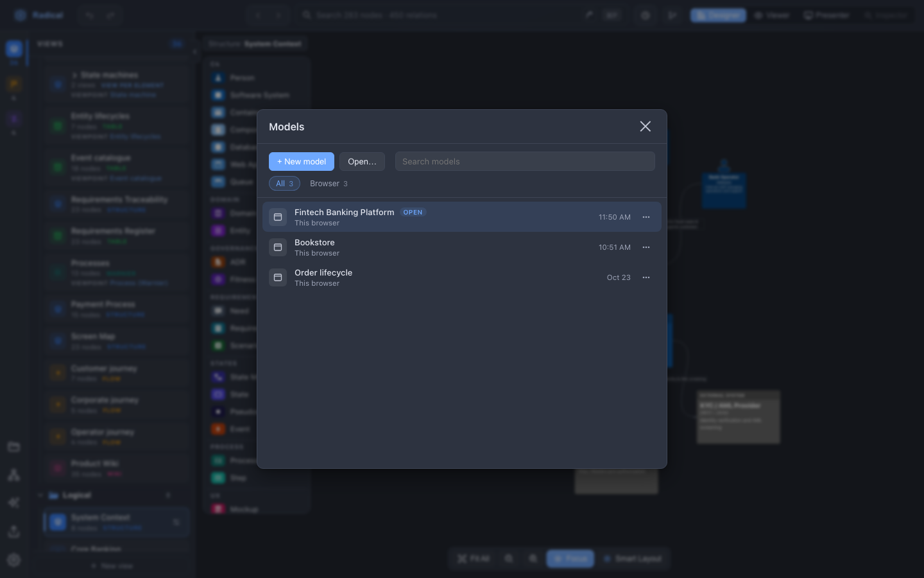Click the folder icon in the left rail
This screenshot has width=924, height=578.
click(x=13, y=447)
